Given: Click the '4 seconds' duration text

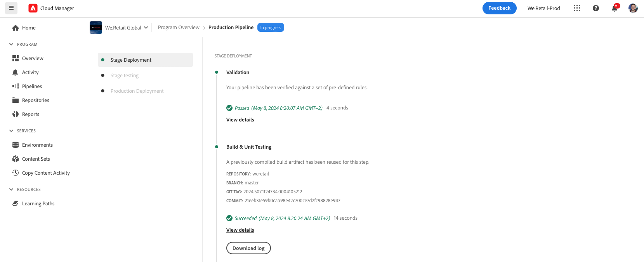Looking at the screenshot, I should click(337, 108).
